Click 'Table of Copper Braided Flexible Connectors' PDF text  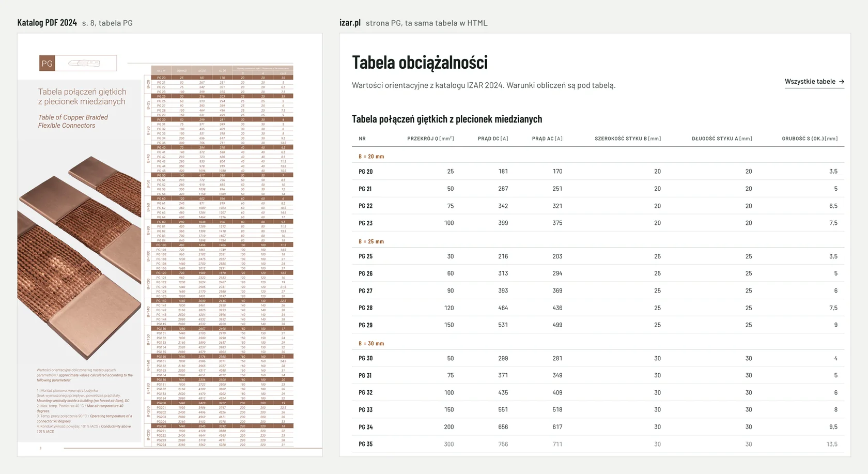[x=73, y=121]
